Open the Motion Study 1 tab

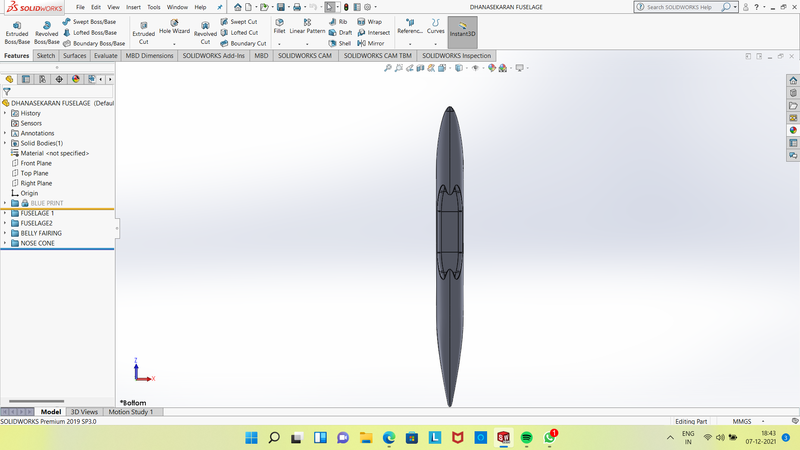point(131,412)
